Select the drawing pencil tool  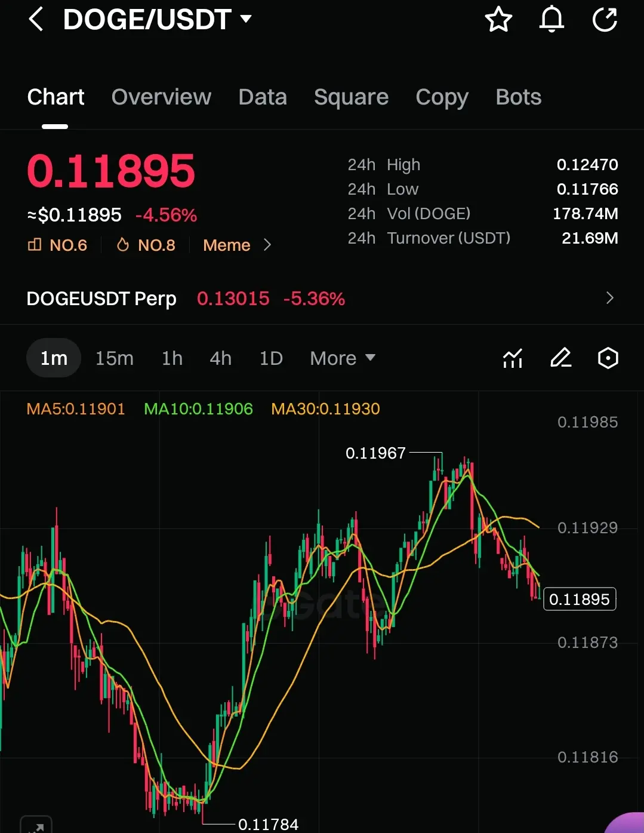[x=560, y=358]
